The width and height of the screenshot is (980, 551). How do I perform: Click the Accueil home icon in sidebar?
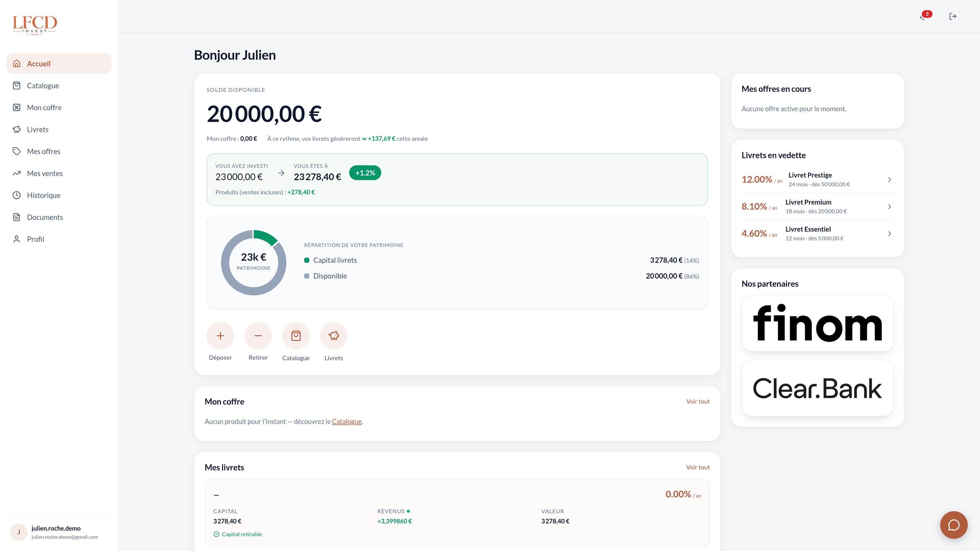pyautogui.click(x=16, y=64)
